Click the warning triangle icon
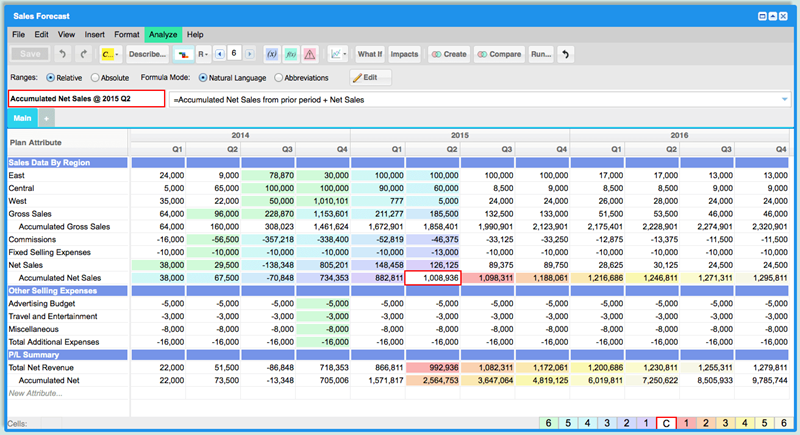This screenshot has height=435, width=800. (x=310, y=54)
